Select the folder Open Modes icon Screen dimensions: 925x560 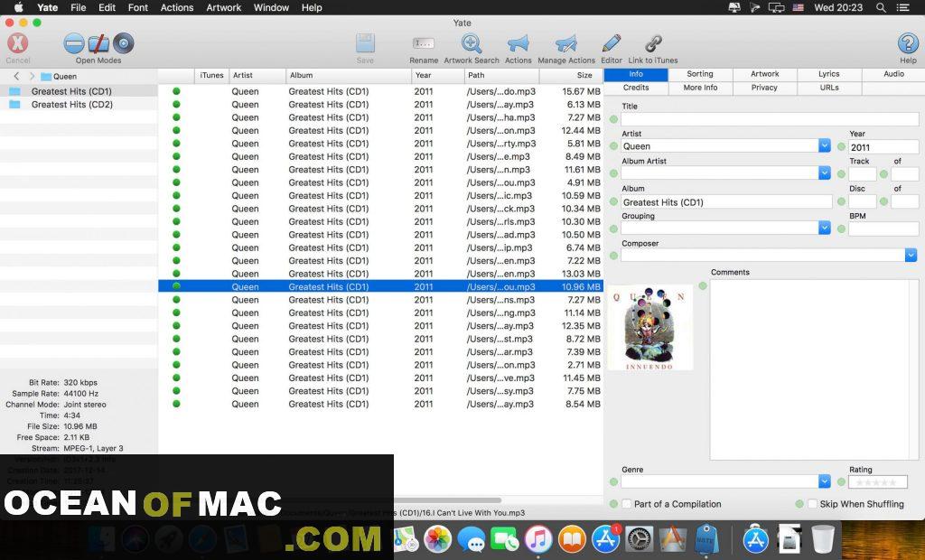[x=98, y=43]
